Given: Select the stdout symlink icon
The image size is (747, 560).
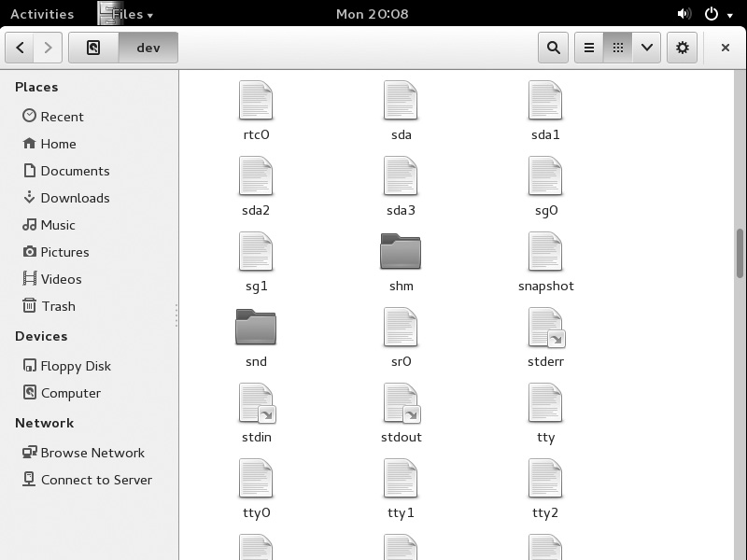Looking at the screenshot, I should (402, 404).
